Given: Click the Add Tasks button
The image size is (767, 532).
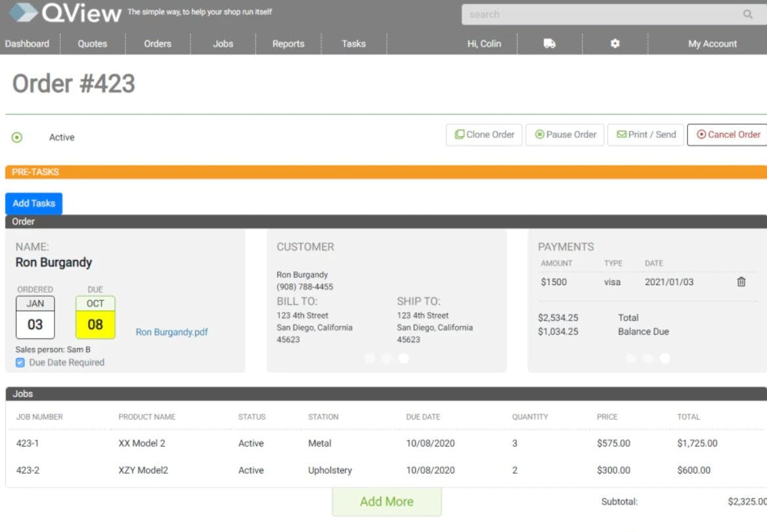Looking at the screenshot, I should [33, 203].
